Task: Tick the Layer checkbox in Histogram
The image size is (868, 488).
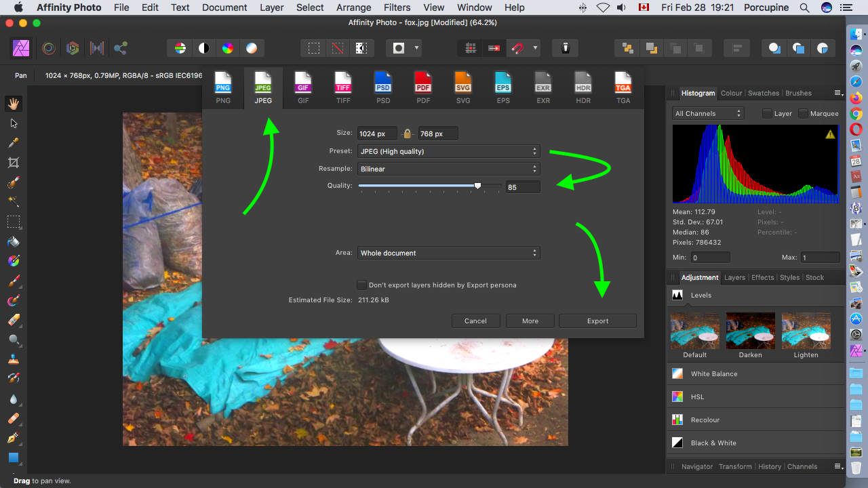Action: [767, 113]
